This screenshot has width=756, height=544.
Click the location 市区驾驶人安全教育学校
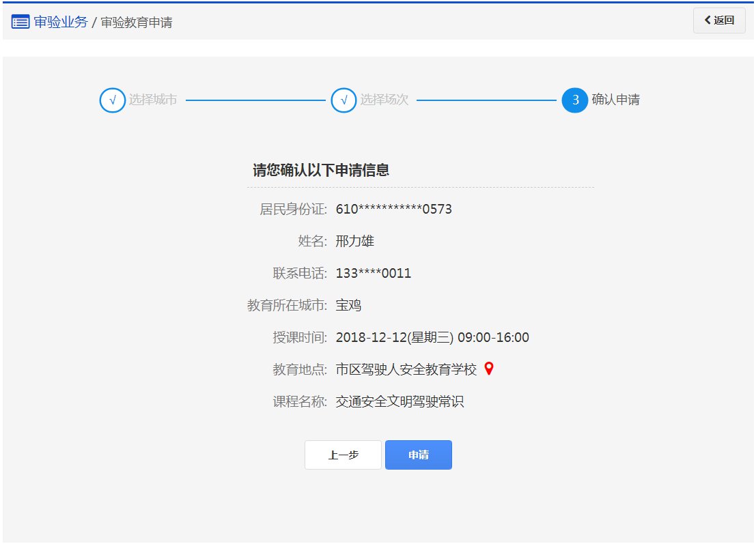tap(406, 370)
